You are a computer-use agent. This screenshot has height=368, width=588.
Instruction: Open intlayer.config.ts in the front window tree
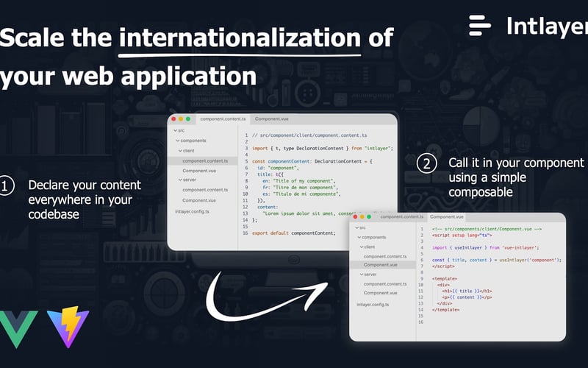[373, 305]
